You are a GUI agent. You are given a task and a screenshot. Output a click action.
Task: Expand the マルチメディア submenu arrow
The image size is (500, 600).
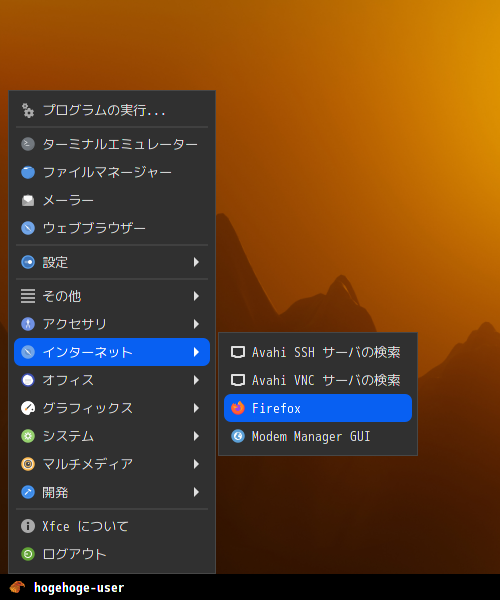point(196,464)
